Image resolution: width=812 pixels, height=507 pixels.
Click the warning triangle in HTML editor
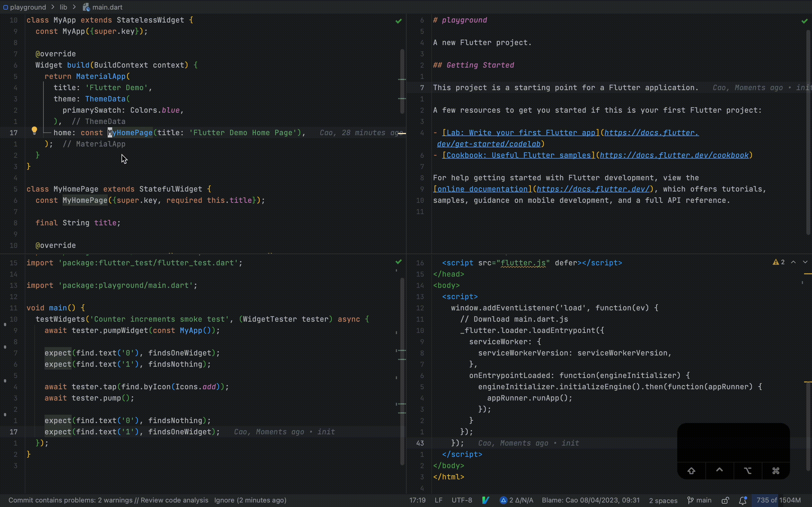coord(775,262)
